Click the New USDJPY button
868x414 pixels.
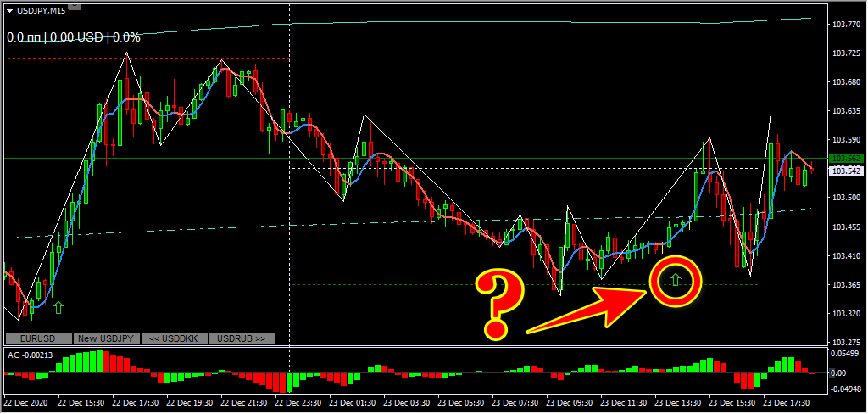(106, 338)
